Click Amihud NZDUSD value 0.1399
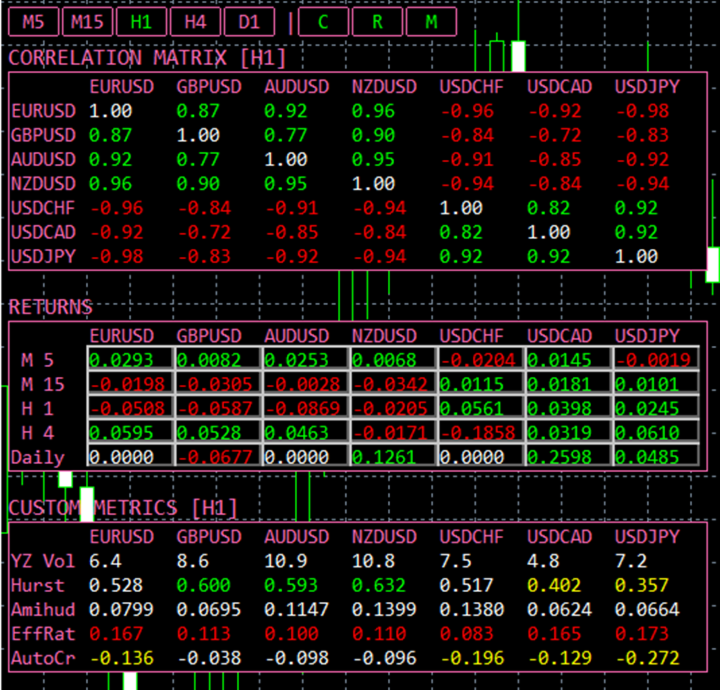 [384, 610]
